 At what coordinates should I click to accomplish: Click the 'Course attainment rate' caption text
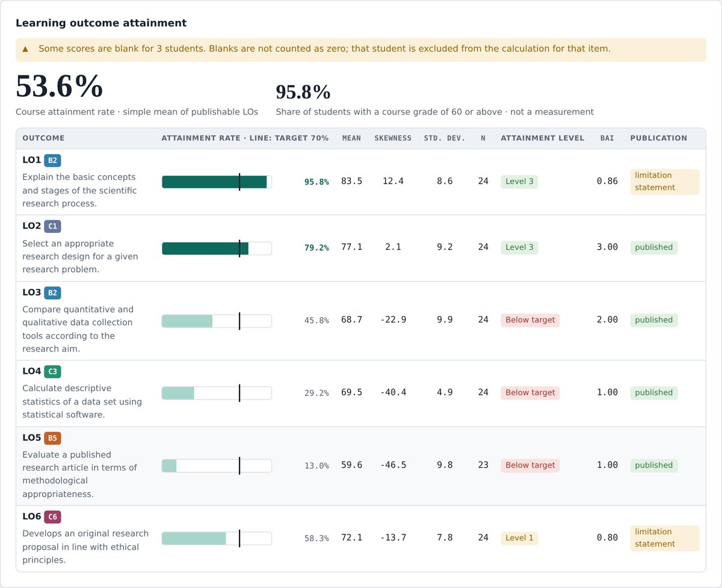(x=137, y=112)
